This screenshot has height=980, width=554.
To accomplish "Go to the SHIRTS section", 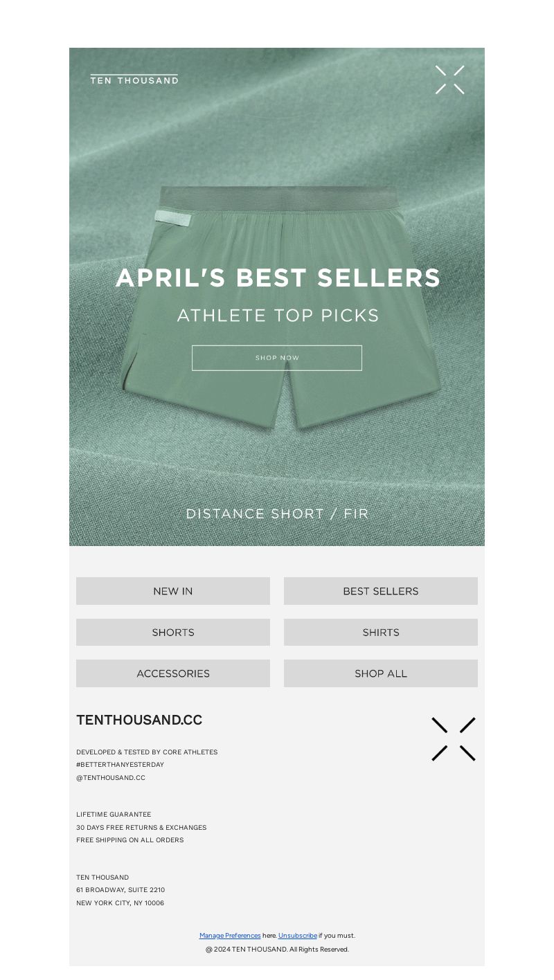I will pyautogui.click(x=381, y=632).
